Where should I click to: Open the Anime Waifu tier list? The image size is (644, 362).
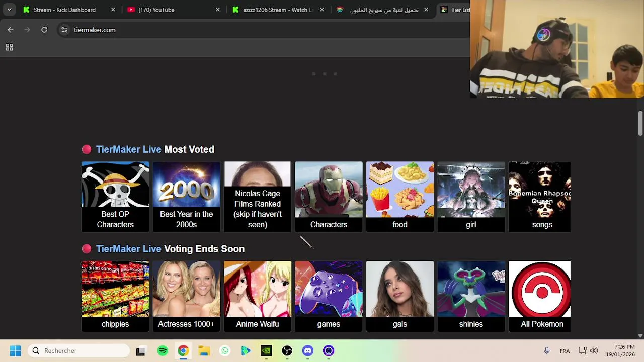click(x=258, y=296)
